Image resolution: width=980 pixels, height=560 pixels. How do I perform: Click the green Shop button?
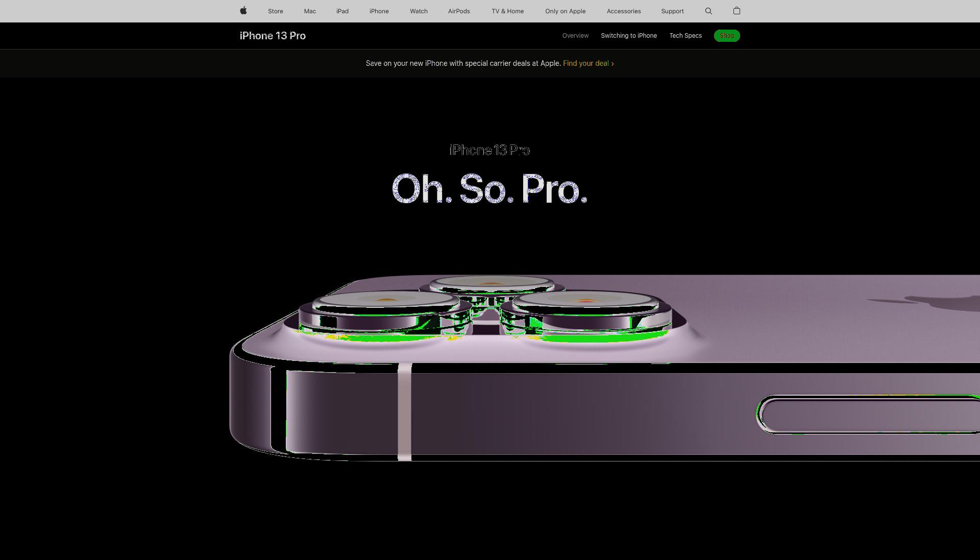coord(727,36)
